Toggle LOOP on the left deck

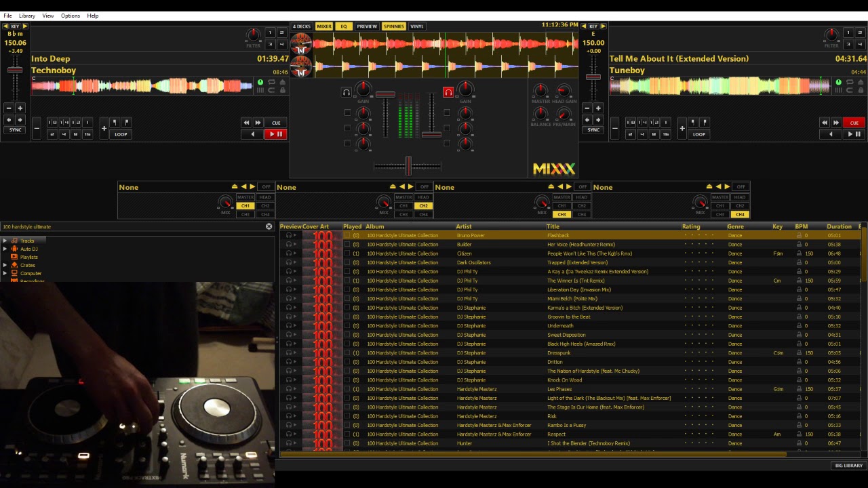pos(121,134)
